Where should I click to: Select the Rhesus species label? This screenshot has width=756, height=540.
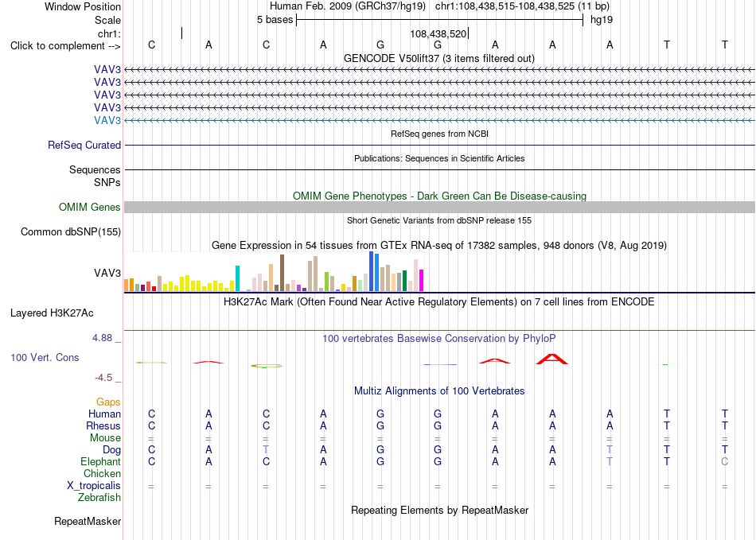click(x=103, y=425)
